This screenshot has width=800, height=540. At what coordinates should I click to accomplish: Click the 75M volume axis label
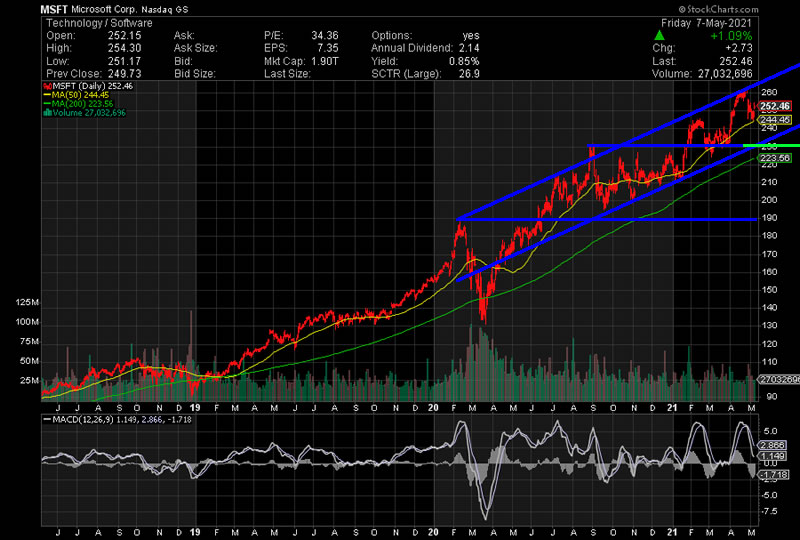(x=30, y=341)
